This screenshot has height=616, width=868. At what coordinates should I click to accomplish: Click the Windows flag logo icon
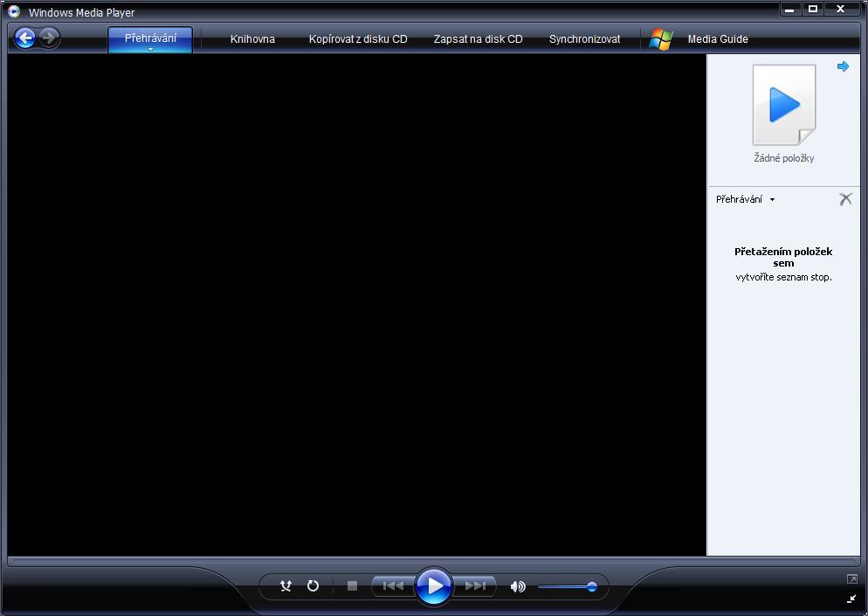tap(660, 39)
